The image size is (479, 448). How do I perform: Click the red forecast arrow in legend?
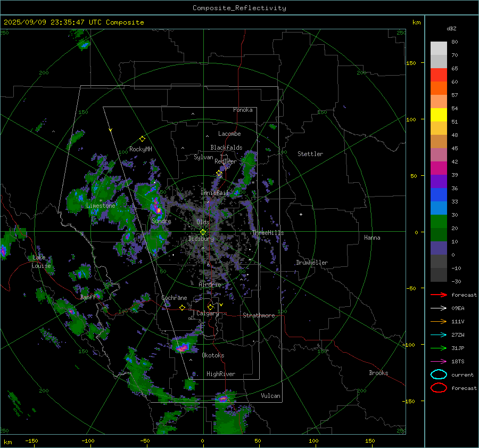click(x=439, y=295)
